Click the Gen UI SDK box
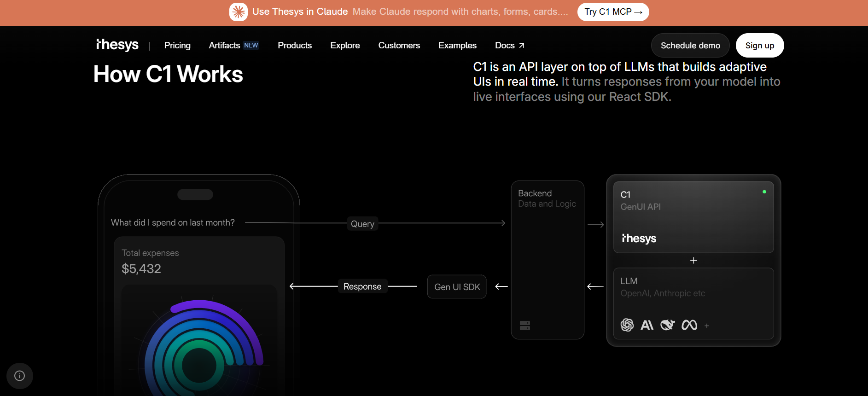 457,287
